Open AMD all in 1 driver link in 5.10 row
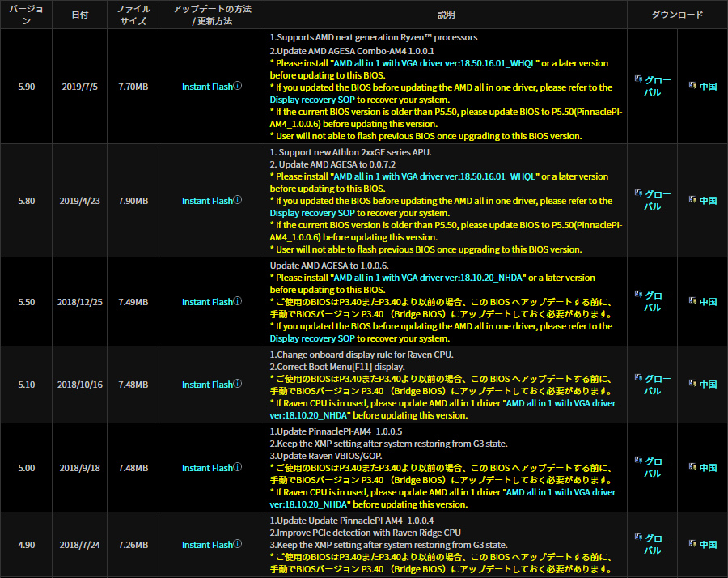The height and width of the screenshot is (578, 728). click(559, 403)
